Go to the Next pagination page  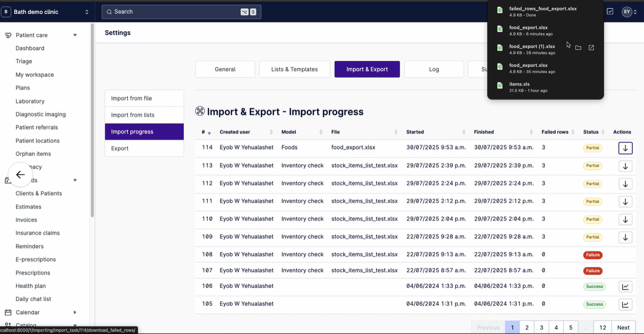[x=623, y=327]
